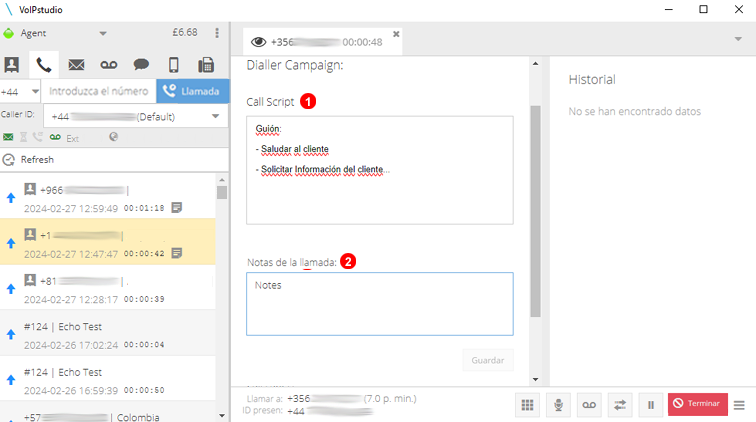
Task: Click the £6.68 balance amount
Action: click(185, 32)
